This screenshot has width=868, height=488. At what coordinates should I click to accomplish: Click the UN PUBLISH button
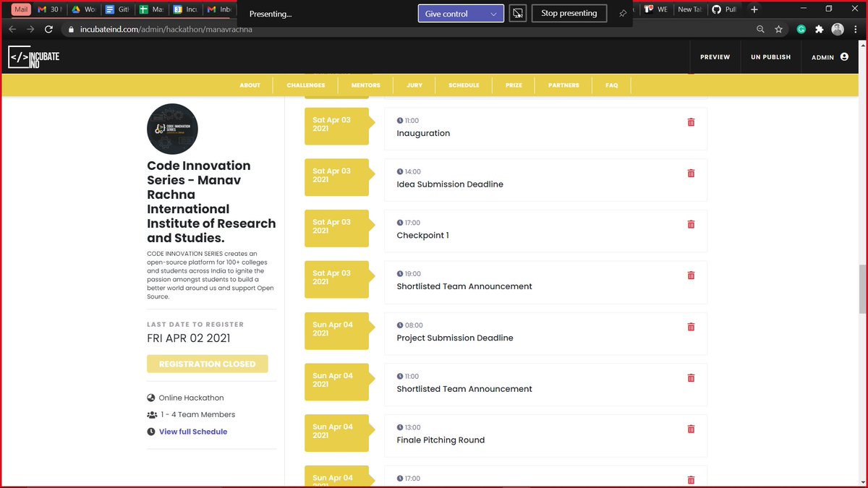click(770, 57)
